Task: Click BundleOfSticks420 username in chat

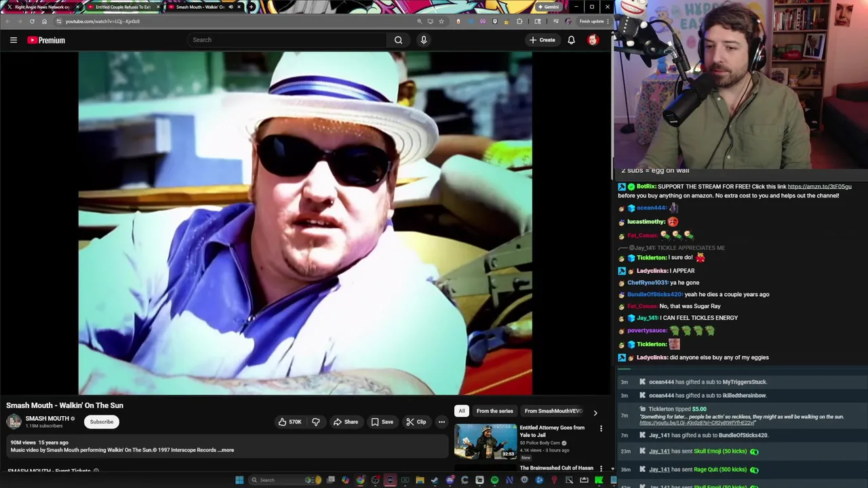Action: click(655, 294)
